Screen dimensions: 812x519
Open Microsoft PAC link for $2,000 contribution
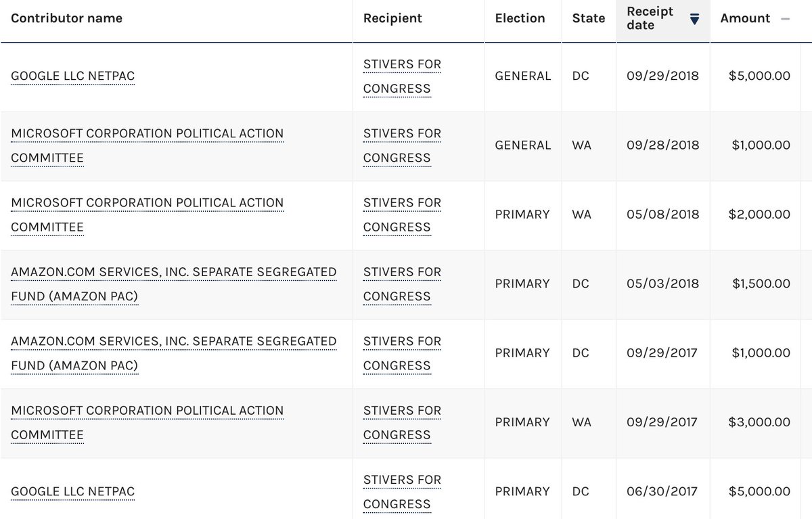pyautogui.click(x=148, y=215)
